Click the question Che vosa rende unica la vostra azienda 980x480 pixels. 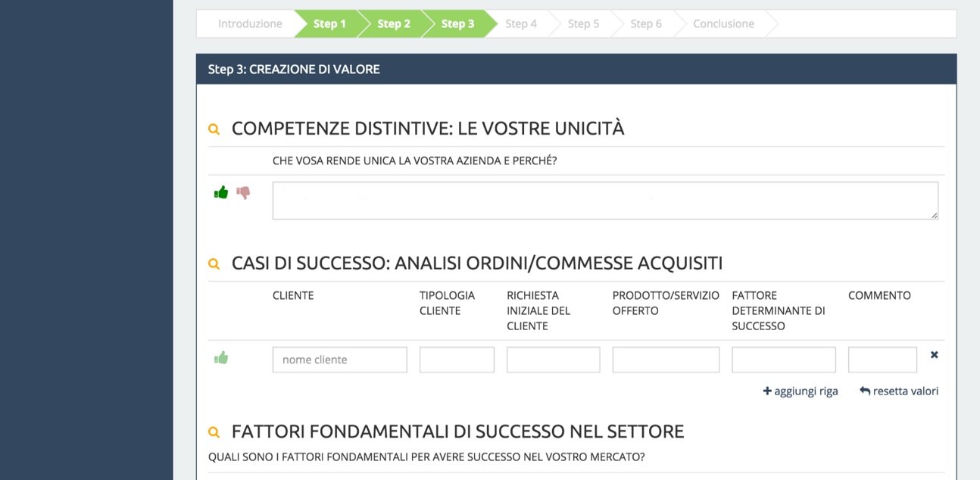pyautogui.click(x=415, y=161)
